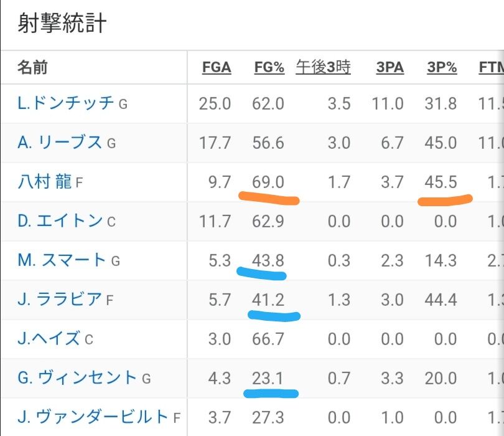Sort table by FGA column
The image size is (504, 436).
point(217,67)
